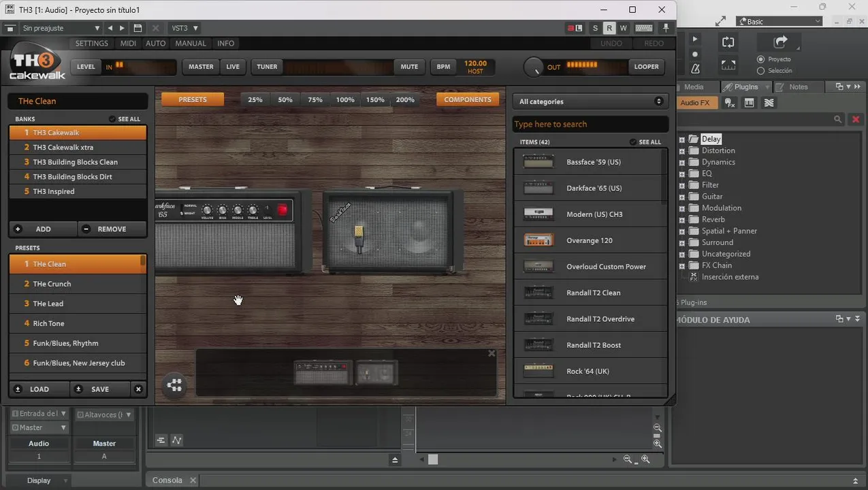Screen dimensions: 868x490
Task: Show Instruments plugin icon in browser
Action: click(749, 103)
